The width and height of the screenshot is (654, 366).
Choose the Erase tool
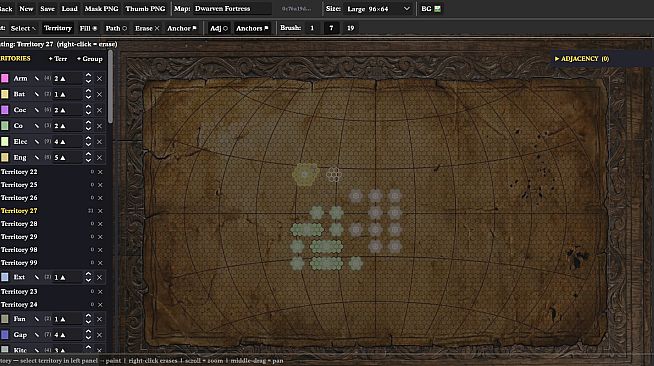(147, 28)
